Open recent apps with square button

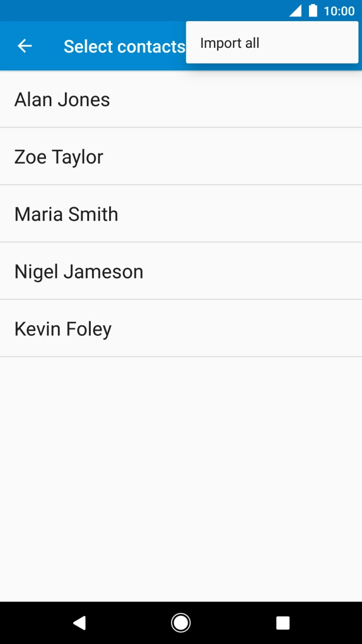[x=283, y=622]
